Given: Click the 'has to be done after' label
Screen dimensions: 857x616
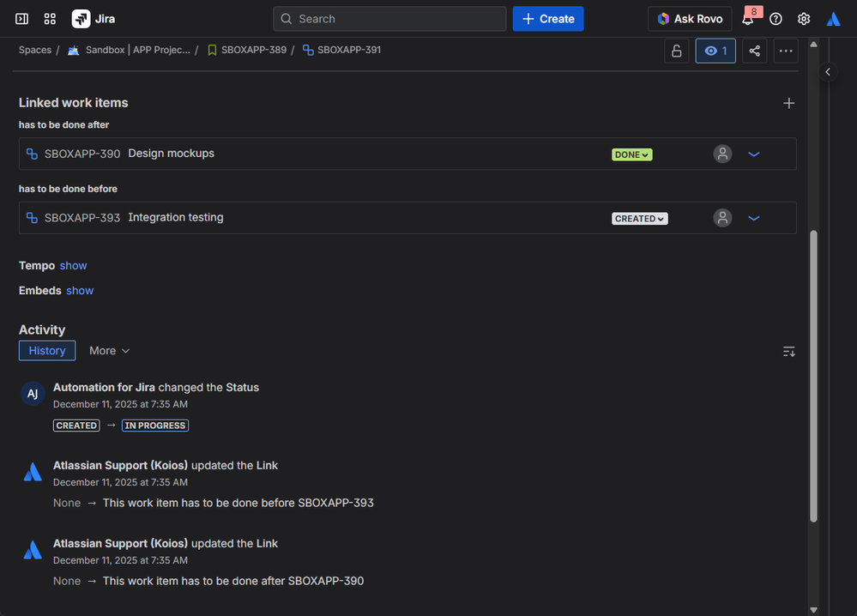Looking at the screenshot, I should (x=64, y=125).
